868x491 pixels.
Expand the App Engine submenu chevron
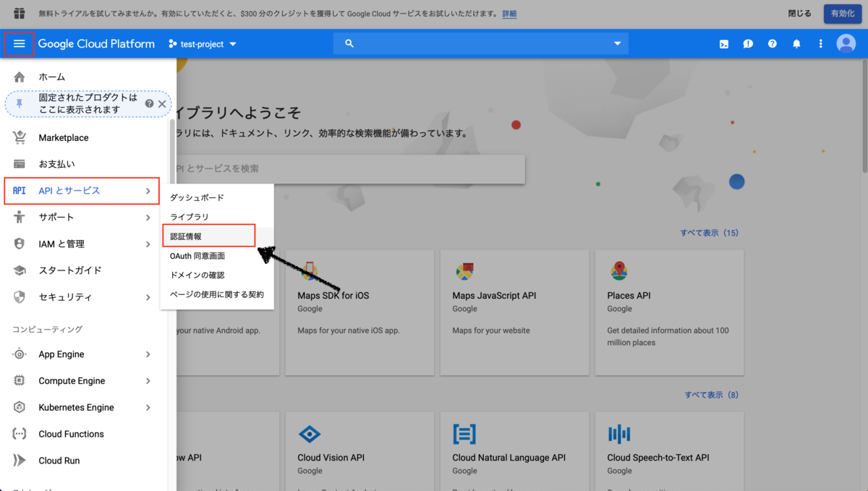pos(148,354)
